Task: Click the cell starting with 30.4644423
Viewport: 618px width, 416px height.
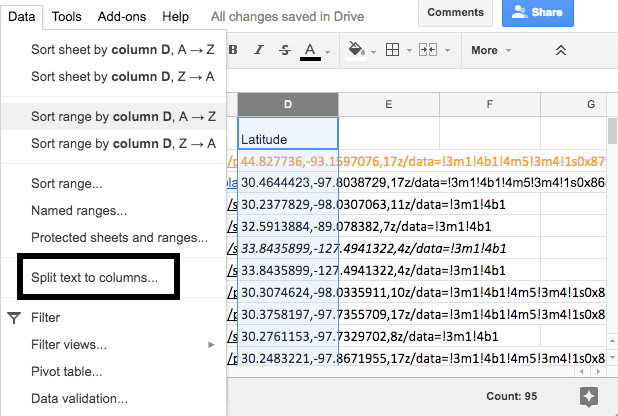Action: tap(288, 183)
